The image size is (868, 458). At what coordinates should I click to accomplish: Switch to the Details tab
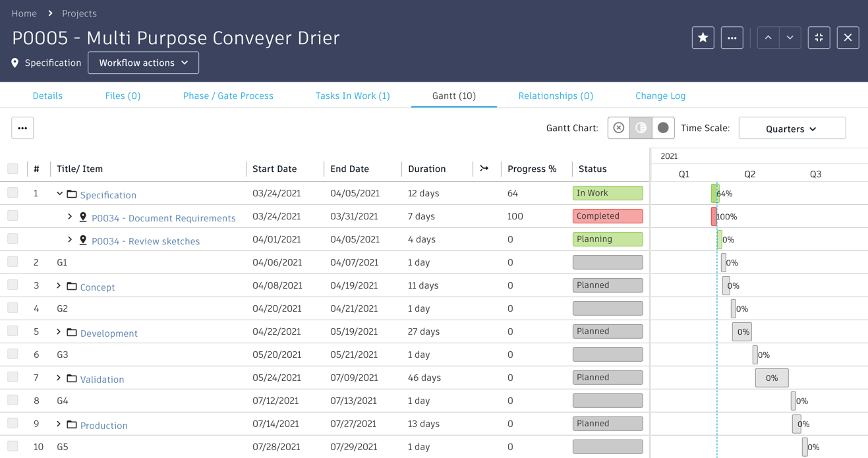click(47, 96)
